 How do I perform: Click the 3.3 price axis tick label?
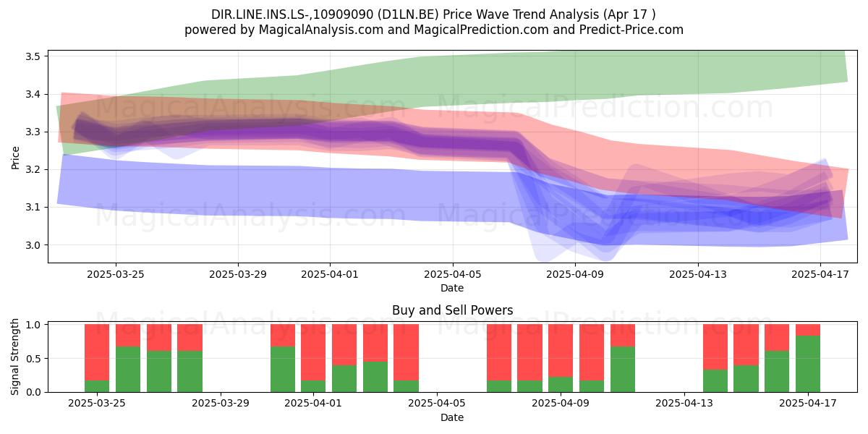[x=34, y=132]
